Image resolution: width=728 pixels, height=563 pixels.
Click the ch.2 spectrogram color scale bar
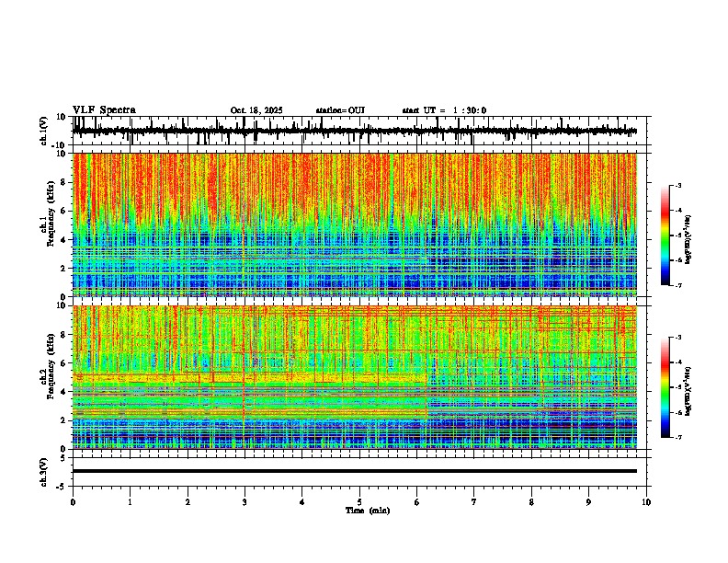pyautogui.click(x=665, y=387)
